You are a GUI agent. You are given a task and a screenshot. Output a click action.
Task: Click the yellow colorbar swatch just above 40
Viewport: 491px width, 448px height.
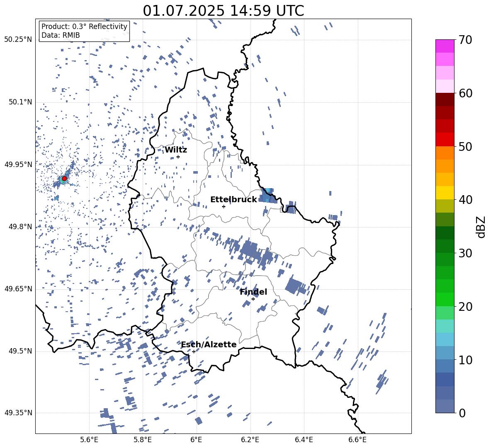coord(445,193)
